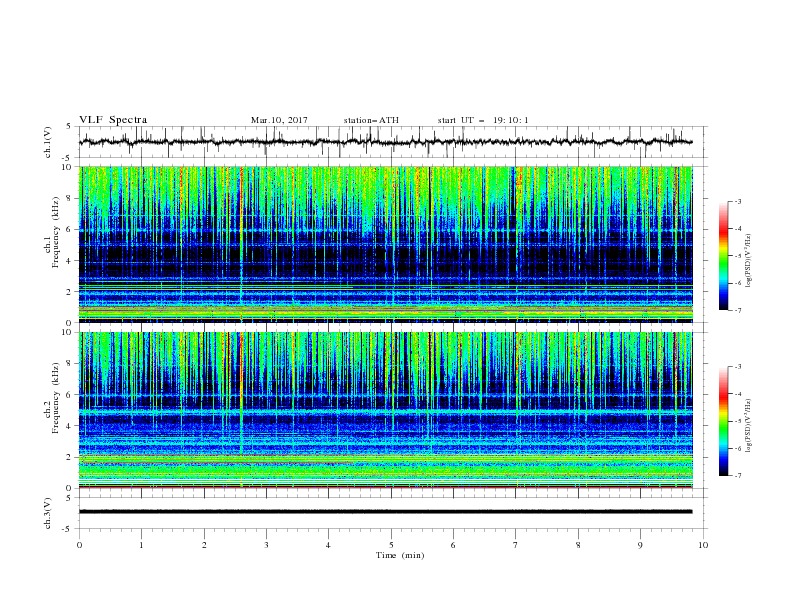Click the time axis tick label "4"
Screen dimensions: 792x612
[328, 545]
